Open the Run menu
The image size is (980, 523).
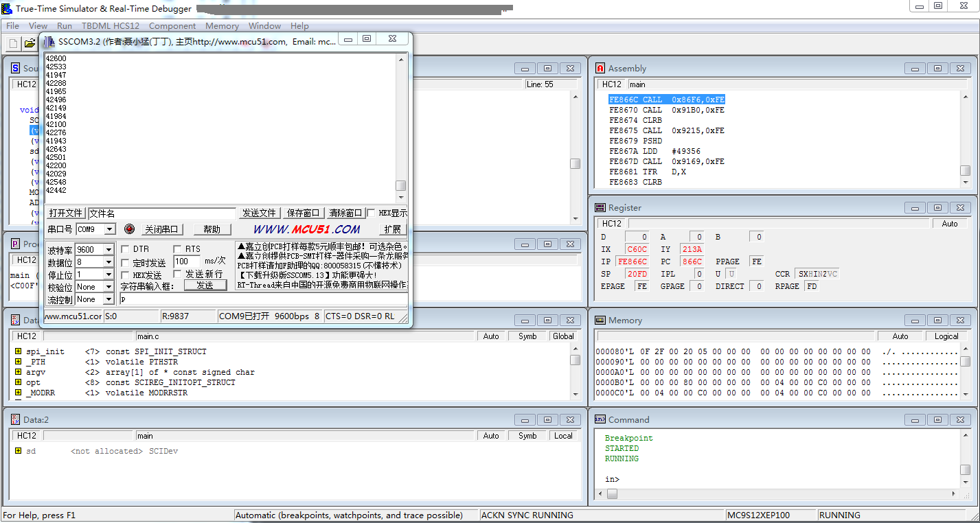point(65,26)
